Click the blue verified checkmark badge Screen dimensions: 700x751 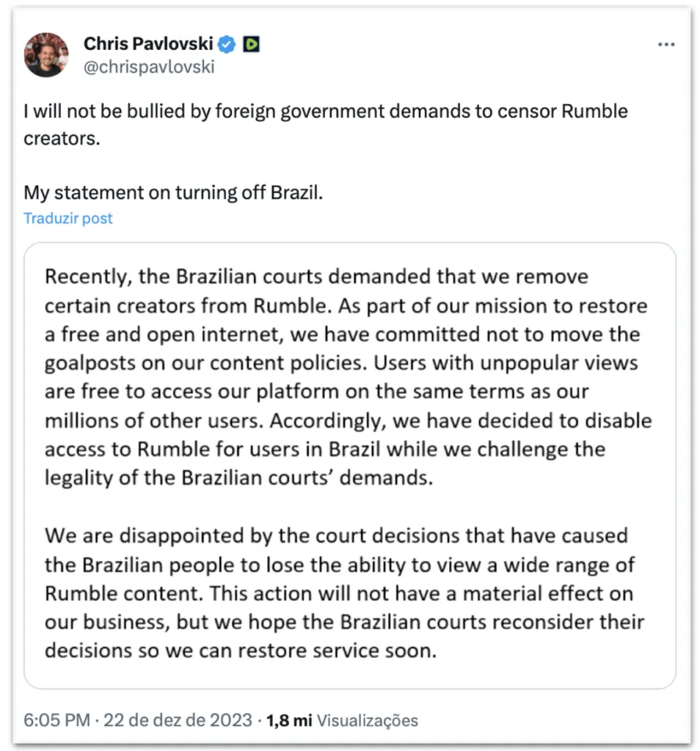click(226, 45)
